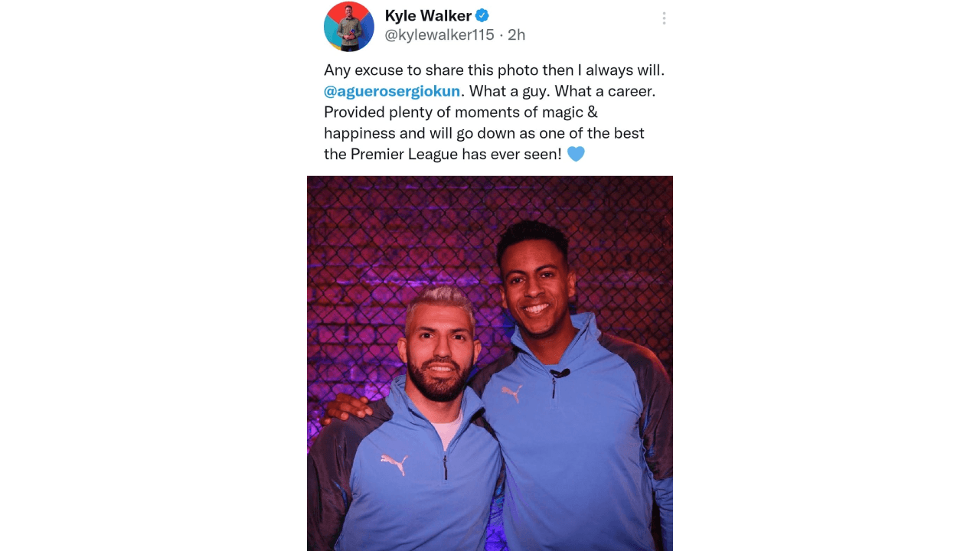
Task: Click the purple-lit chain-link fence background
Action: click(383, 237)
